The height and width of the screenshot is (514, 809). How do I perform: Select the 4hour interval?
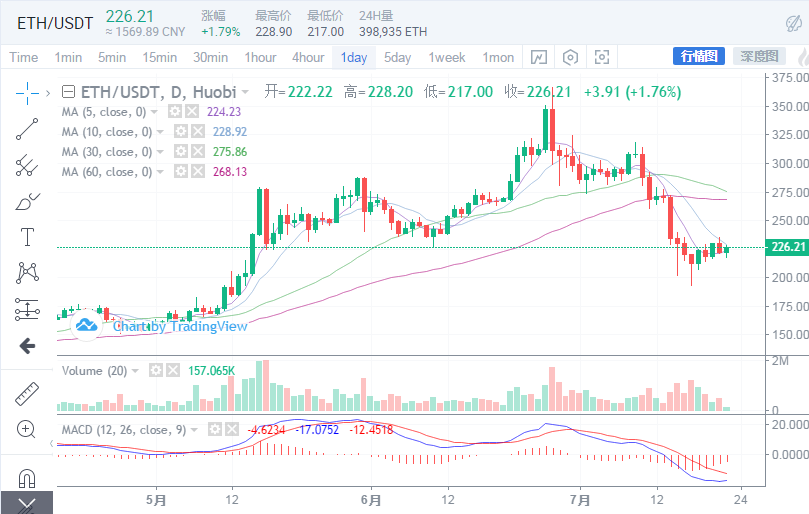tap(308, 57)
